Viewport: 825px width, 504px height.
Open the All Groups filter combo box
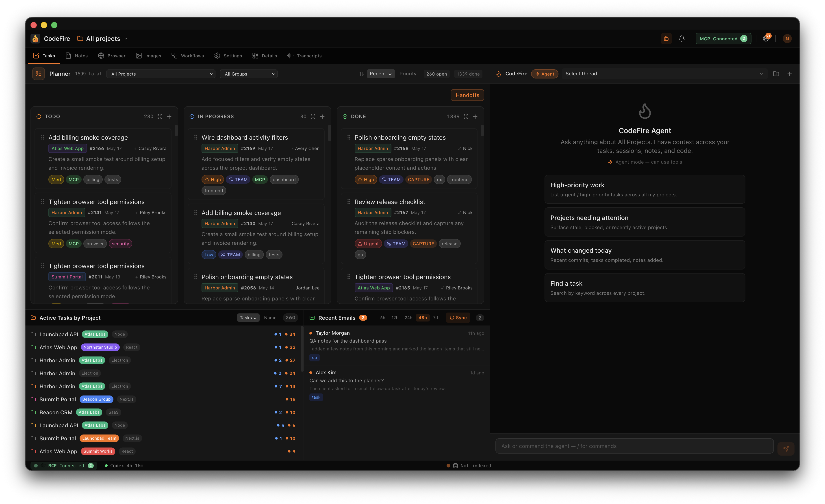click(x=248, y=74)
